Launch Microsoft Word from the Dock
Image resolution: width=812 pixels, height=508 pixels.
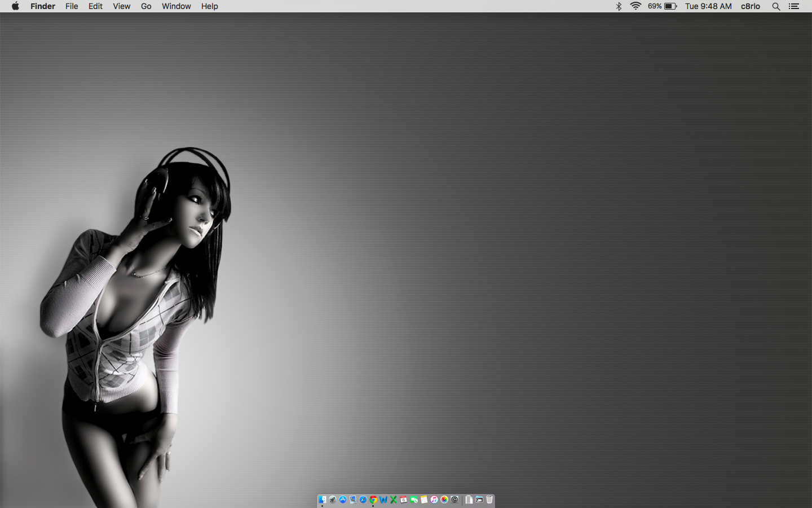pos(383,500)
